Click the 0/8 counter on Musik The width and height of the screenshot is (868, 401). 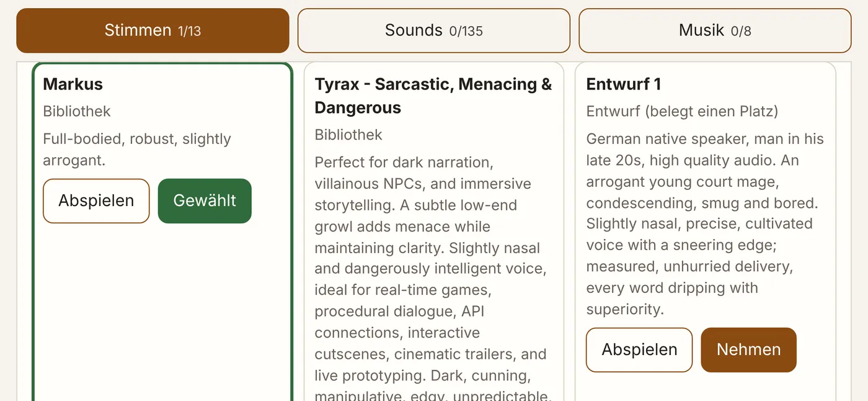pos(741,31)
